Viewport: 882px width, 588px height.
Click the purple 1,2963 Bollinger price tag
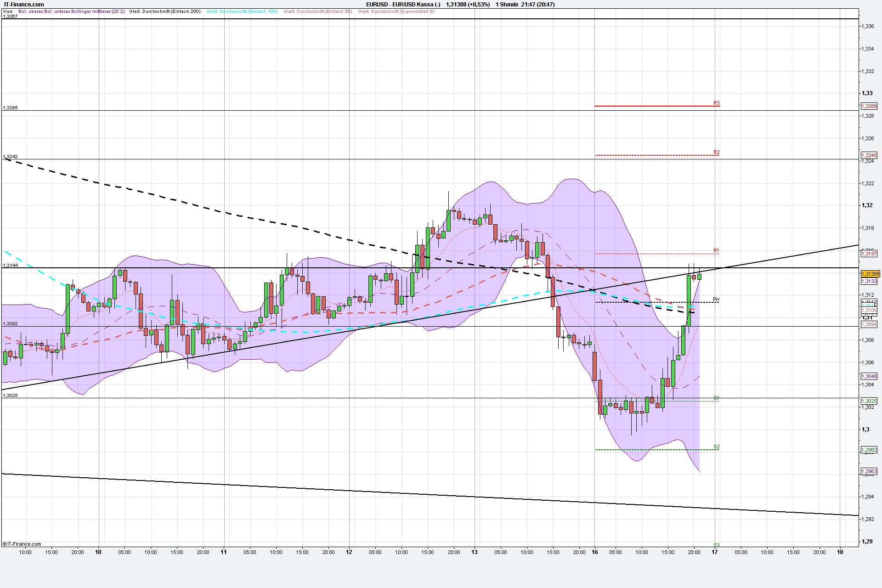(x=869, y=471)
